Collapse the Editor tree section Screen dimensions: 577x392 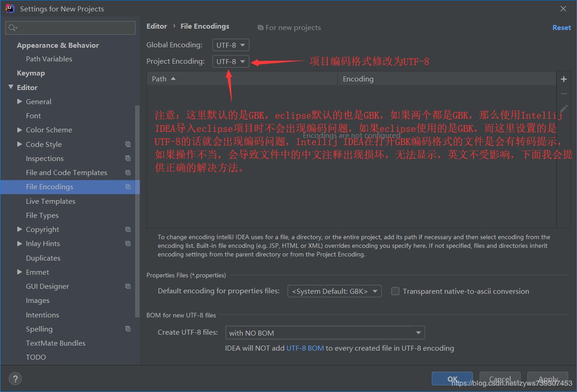pos(11,87)
